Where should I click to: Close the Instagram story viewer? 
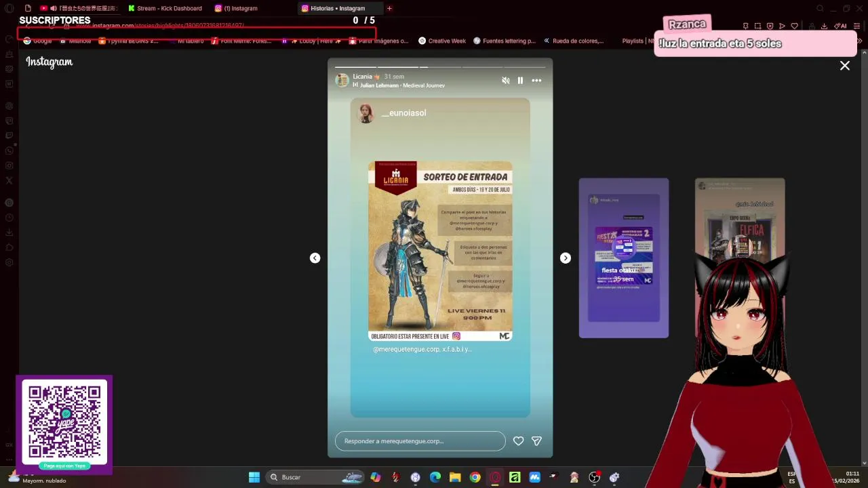tap(845, 66)
